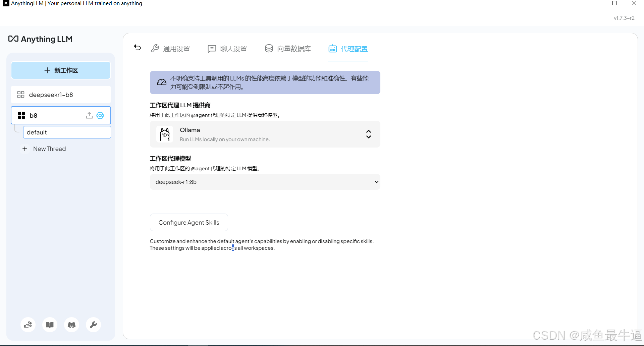Screen dimensions: 644x346
Task: Click the 工作区代理 LLM 提供商 heading
Action: 180,105
